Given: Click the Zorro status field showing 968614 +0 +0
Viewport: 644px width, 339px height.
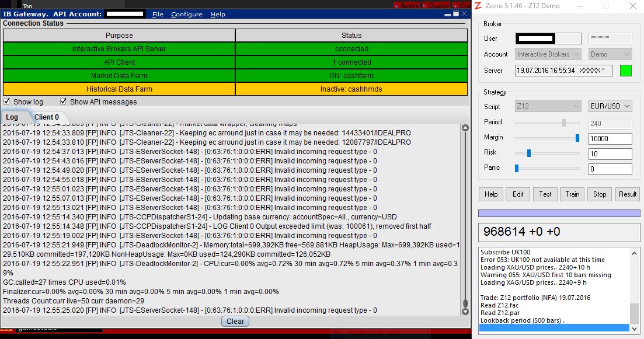Looking at the screenshot, I should point(559,232).
